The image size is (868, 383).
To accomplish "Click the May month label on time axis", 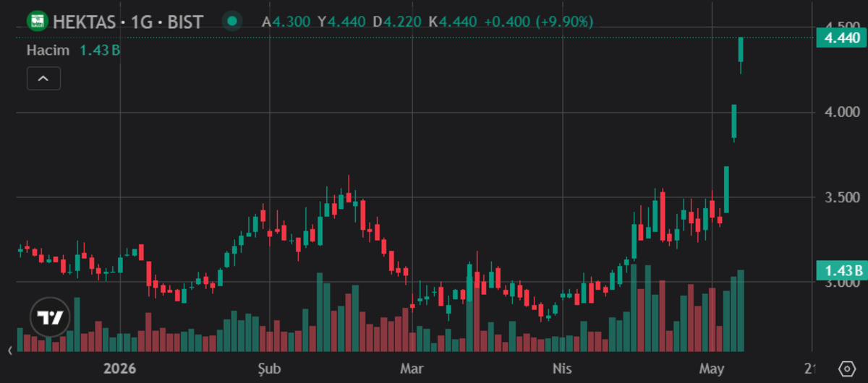I will (712, 369).
